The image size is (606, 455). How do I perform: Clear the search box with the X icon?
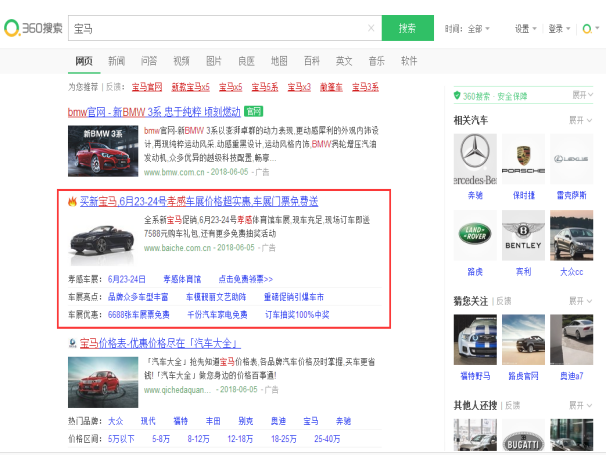[x=371, y=28]
